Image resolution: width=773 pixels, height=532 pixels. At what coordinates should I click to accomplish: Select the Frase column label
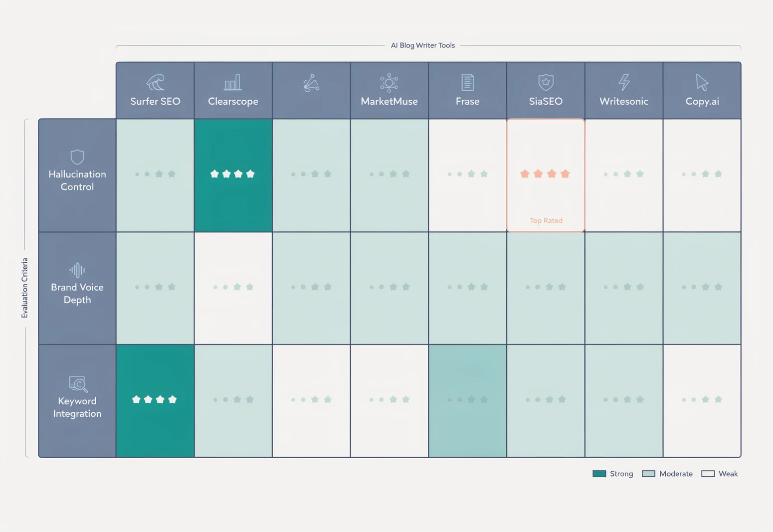[467, 101]
